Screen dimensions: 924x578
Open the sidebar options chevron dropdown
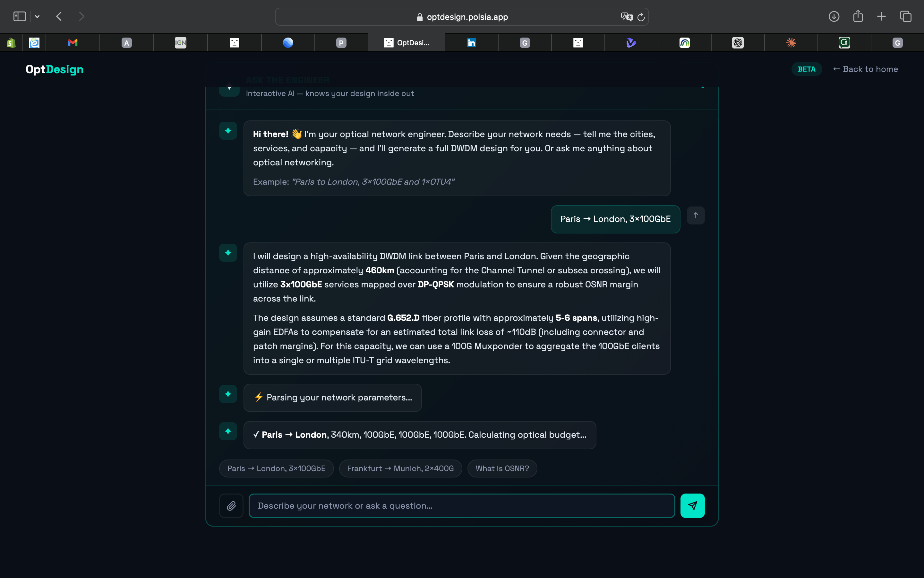tap(37, 16)
